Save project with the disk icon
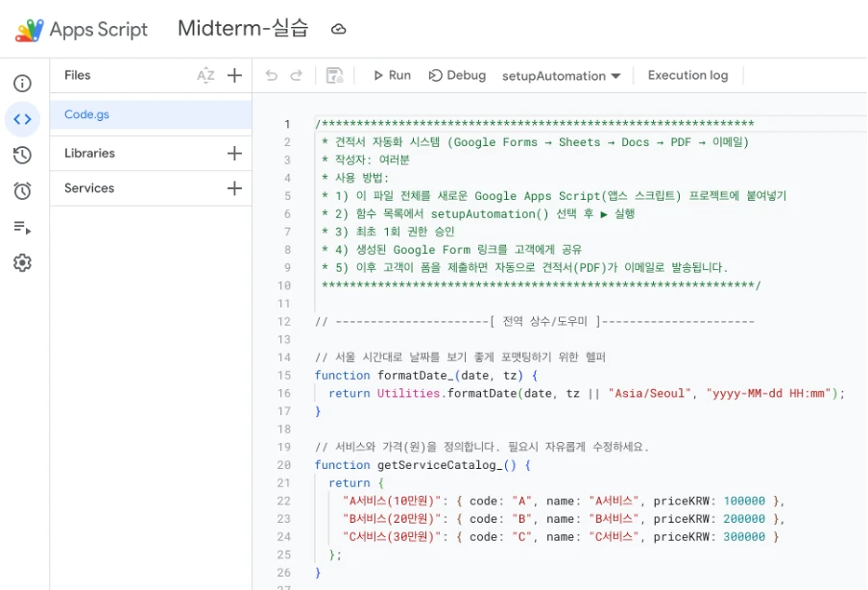 tap(335, 76)
